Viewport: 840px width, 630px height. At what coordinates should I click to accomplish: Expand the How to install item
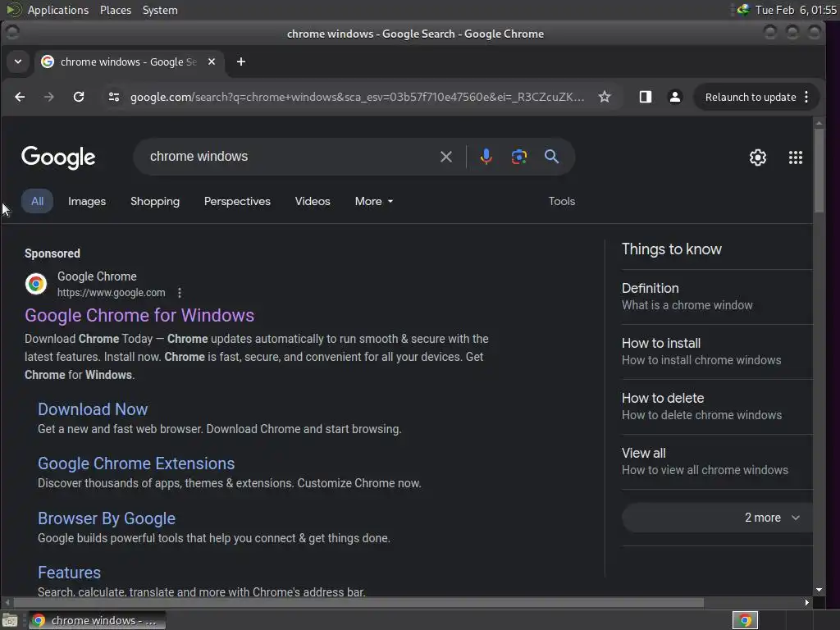pos(717,352)
